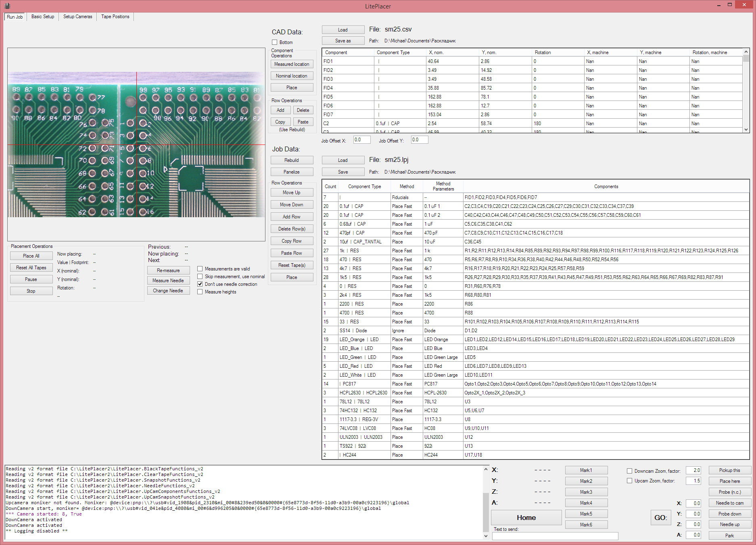Viewport: 756px width, 545px height.
Task: Home the machine with Home button
Action: [x=526, y=518]
